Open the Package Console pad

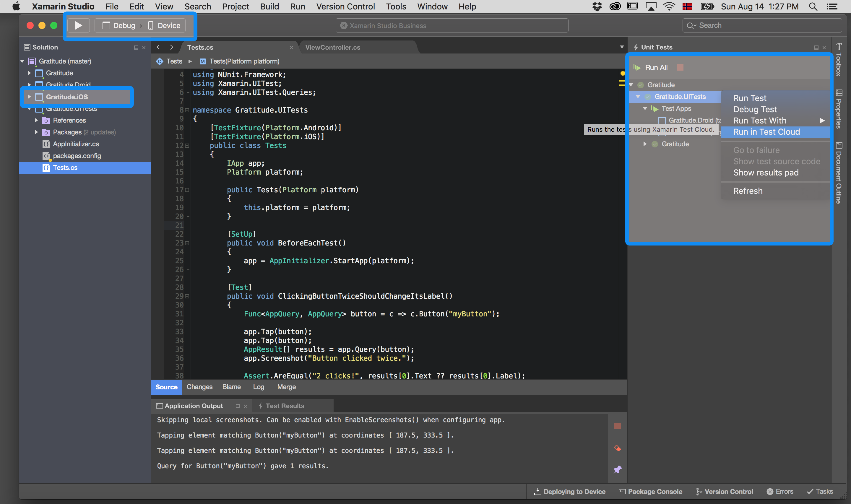pos(650,491)
